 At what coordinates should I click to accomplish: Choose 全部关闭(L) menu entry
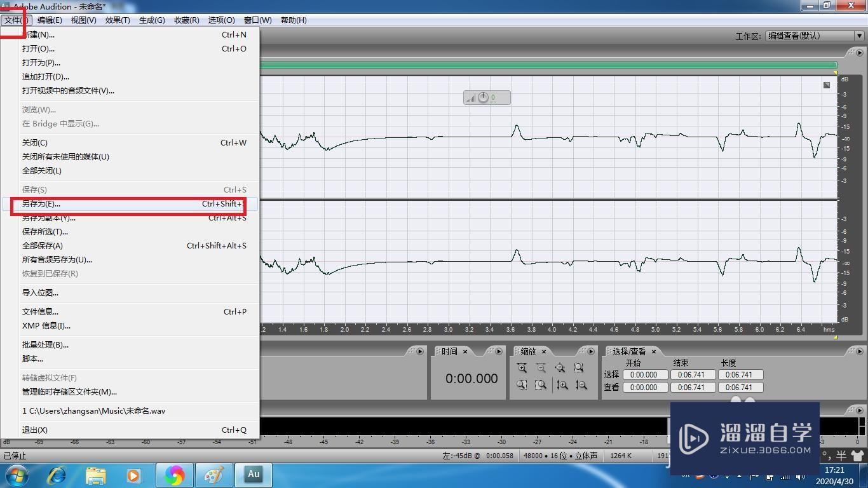click(130, 171)
